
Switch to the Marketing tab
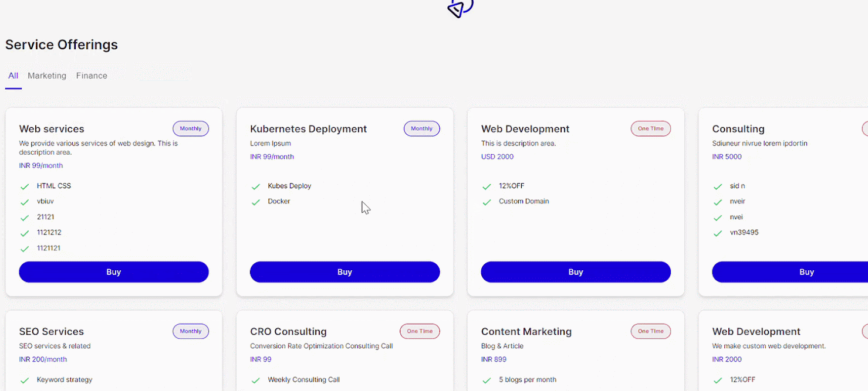coord(47,76)
